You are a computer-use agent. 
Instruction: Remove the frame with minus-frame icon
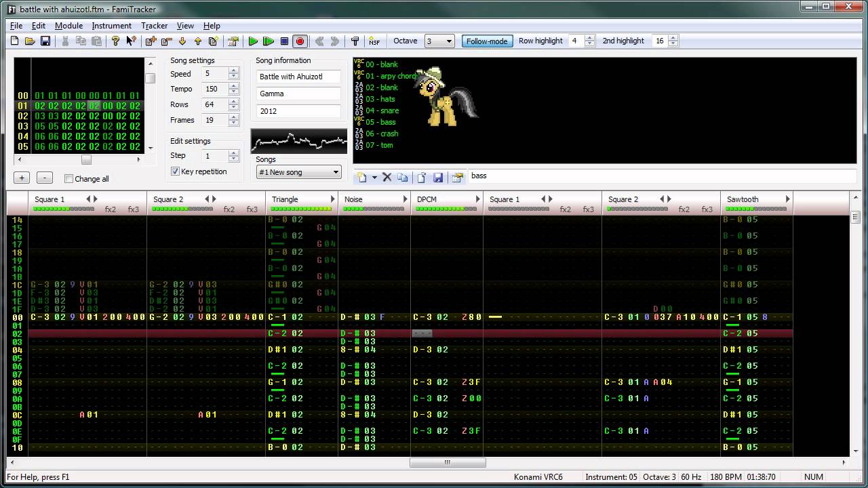tap(167, 41)
